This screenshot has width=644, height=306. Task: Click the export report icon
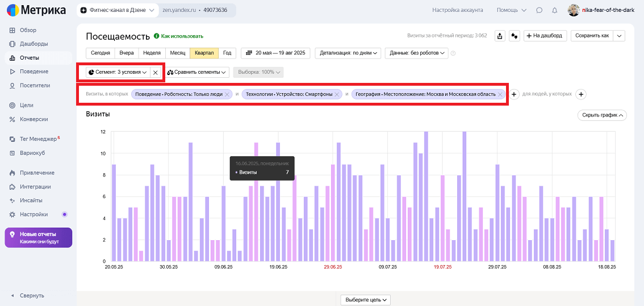(500, 36)
